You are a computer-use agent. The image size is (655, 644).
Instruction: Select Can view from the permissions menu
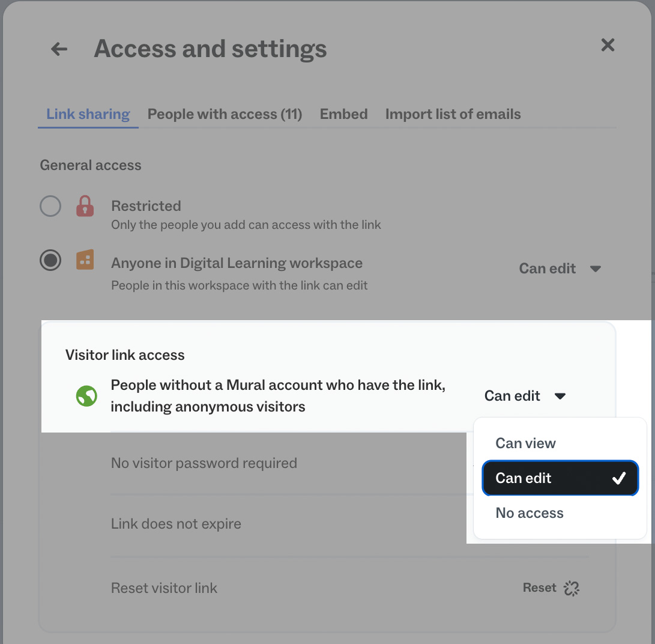point(525,443)
